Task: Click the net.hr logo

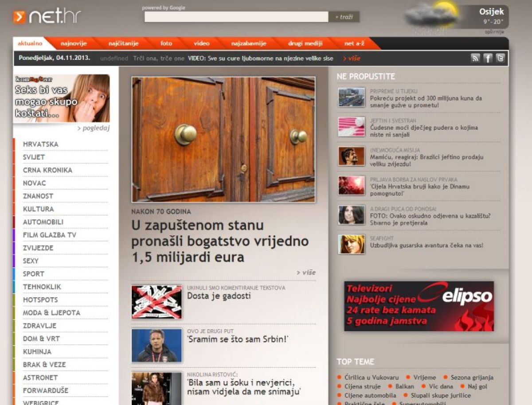Action: click(x=47, y=17)
